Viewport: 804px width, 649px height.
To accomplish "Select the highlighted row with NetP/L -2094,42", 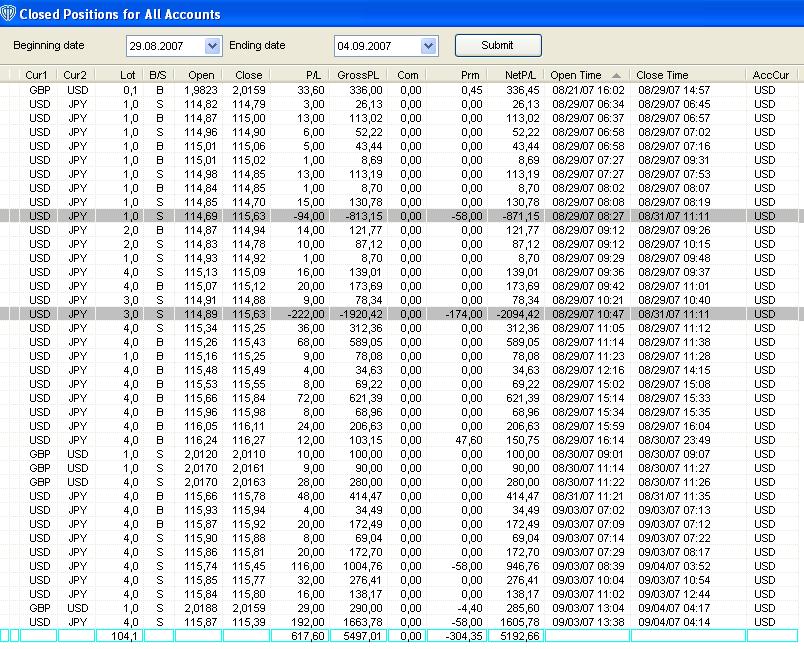I will coord(400,313).
